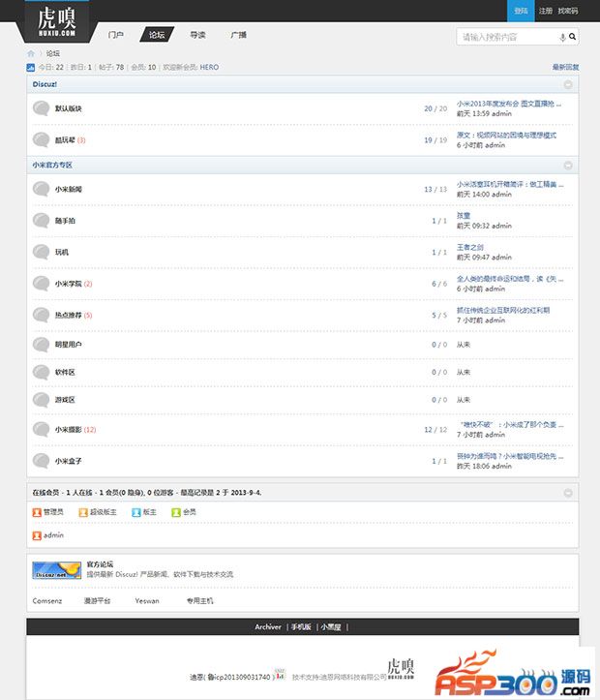Click the chat bubble icon for 默认版块
Image resolution: width=600 pixels, height=700 pixels.
point(41,108)
